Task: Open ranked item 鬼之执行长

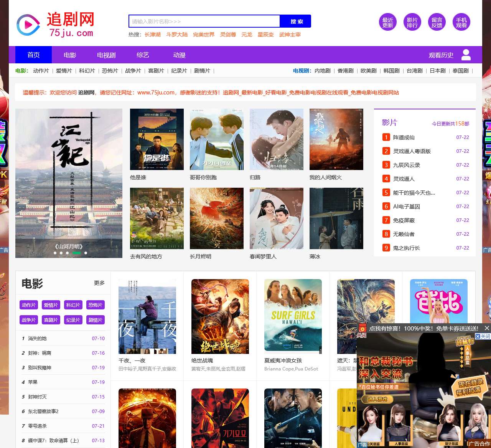Action: pos(407,248)
